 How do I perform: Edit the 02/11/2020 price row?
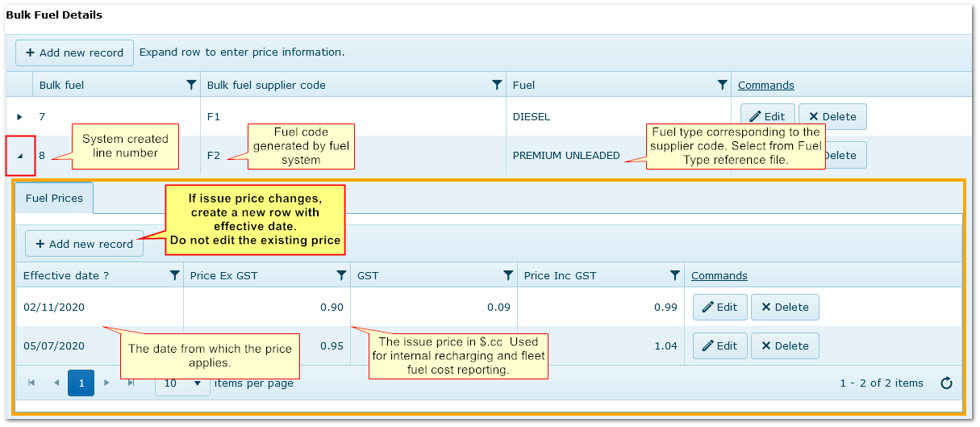[x=719, y=307]
